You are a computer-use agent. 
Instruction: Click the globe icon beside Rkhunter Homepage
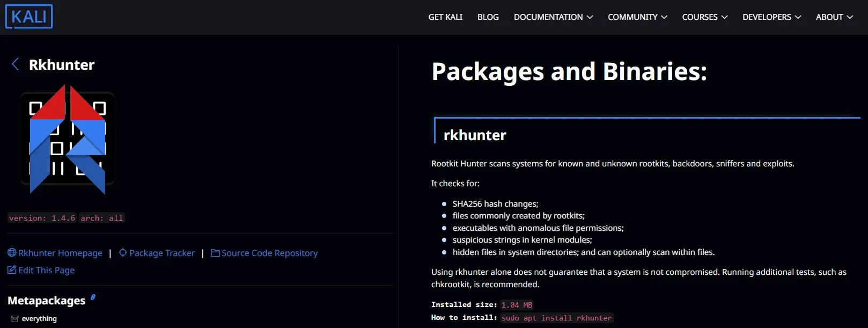tap(12, 252)
